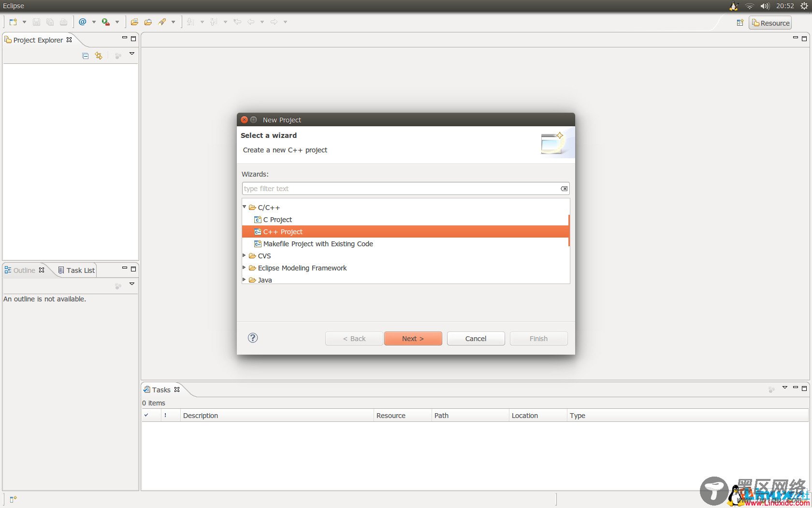Click the Search flashlight toolbar icon

pyautogui.click(x=162, y=22)
